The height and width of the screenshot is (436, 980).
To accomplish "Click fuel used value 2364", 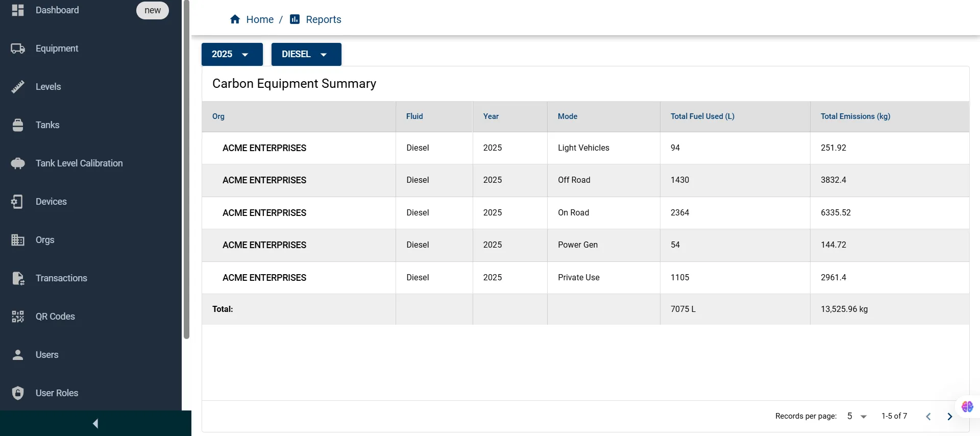I will click(x=679, y=213).
